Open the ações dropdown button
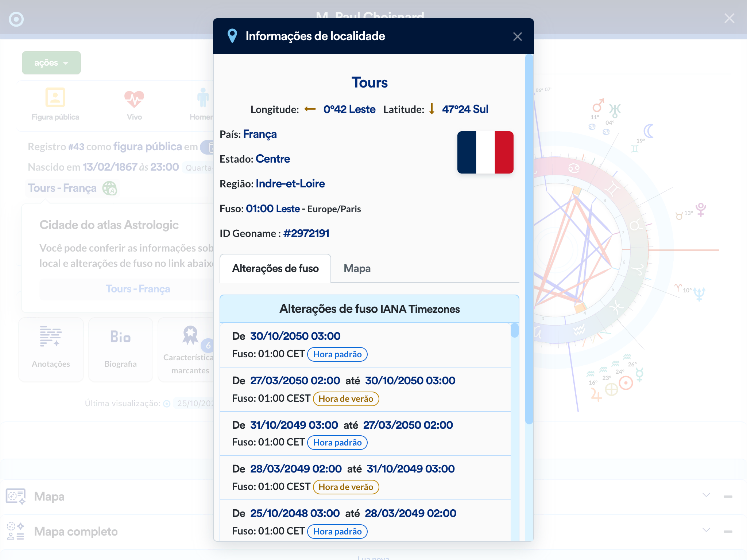747x560 pixels. pyautogui.click(x=51, y=63)
